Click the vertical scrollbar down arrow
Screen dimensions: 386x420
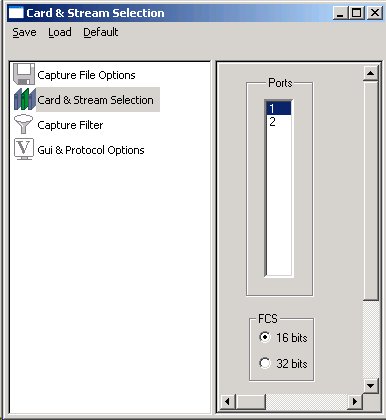tap(371, 386)
